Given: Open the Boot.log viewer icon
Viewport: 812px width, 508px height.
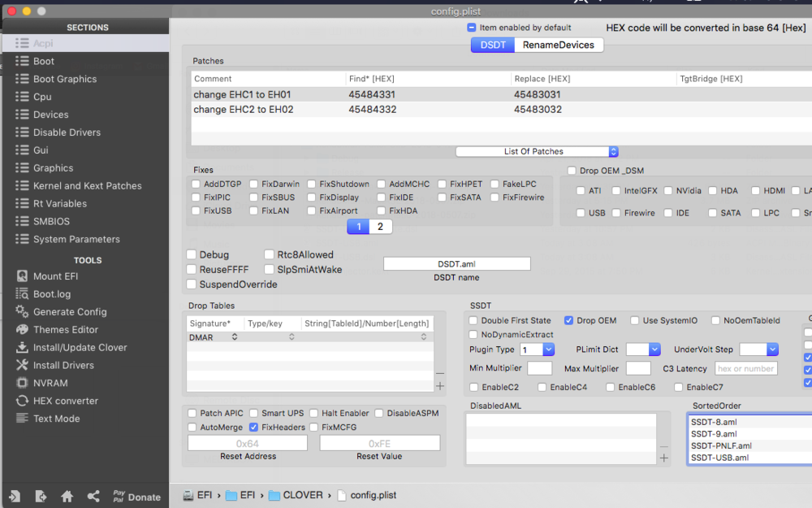Looking at the screenshot, I should tap(22, 294).
